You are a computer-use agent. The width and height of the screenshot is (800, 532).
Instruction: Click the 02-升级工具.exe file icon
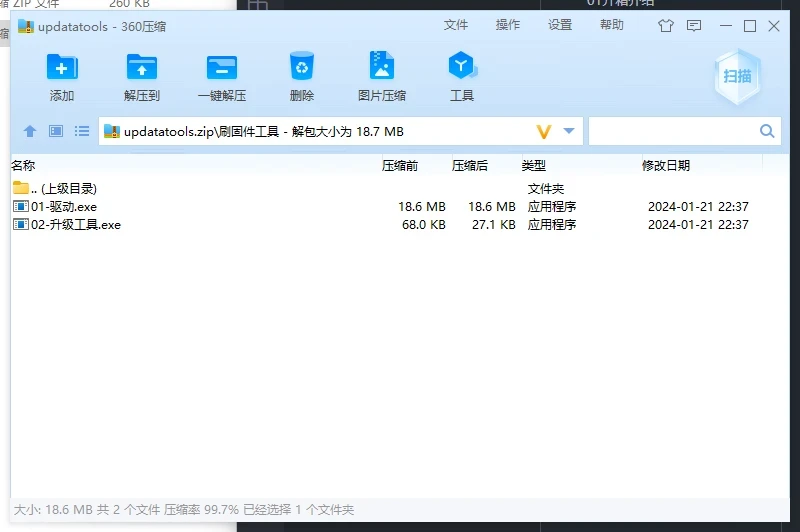click(20, 224)
